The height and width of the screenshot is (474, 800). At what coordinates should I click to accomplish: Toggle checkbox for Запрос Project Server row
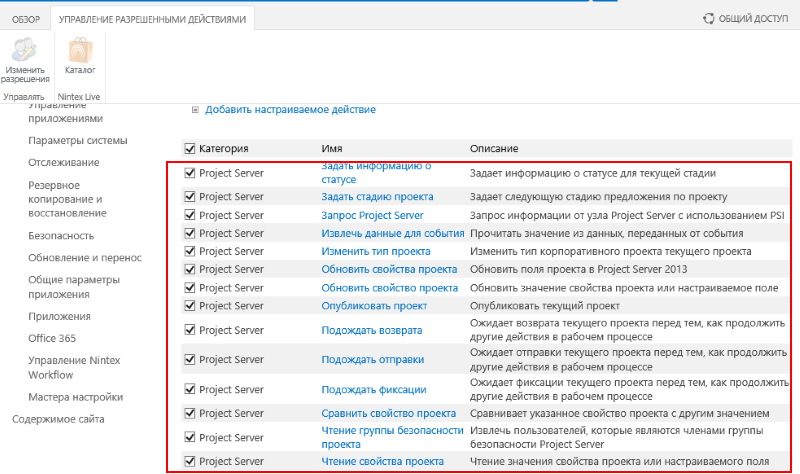[190, 215]
